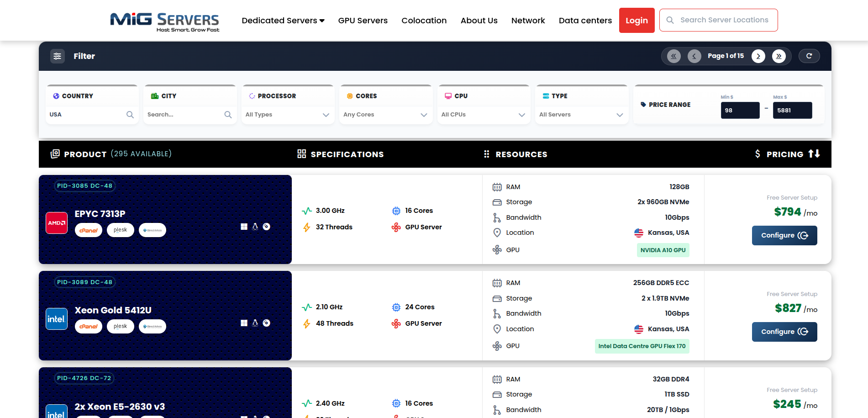Click PID-3089 DC-48 product label

(85, 282)
